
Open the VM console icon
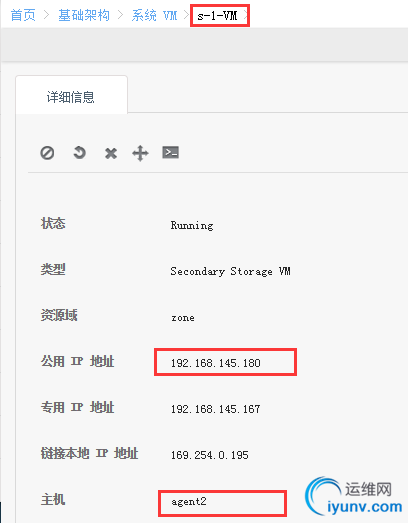pyautogui.click(x=170, y=152)
